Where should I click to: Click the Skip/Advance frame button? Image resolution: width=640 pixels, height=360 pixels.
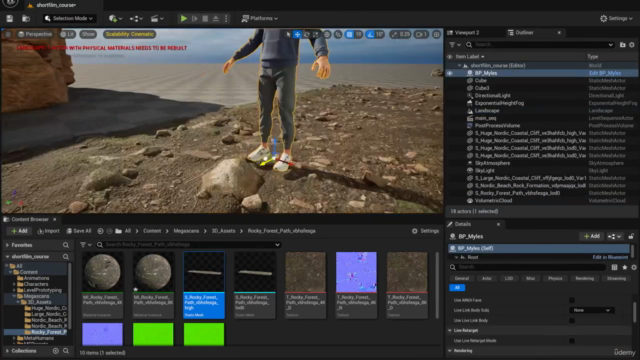point(195,18)
